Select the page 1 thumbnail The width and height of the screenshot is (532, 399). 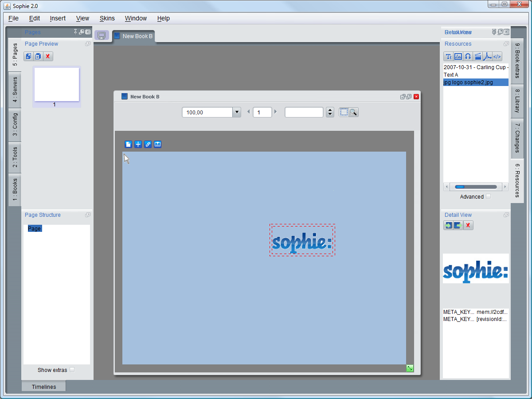[x=57, y=84]
